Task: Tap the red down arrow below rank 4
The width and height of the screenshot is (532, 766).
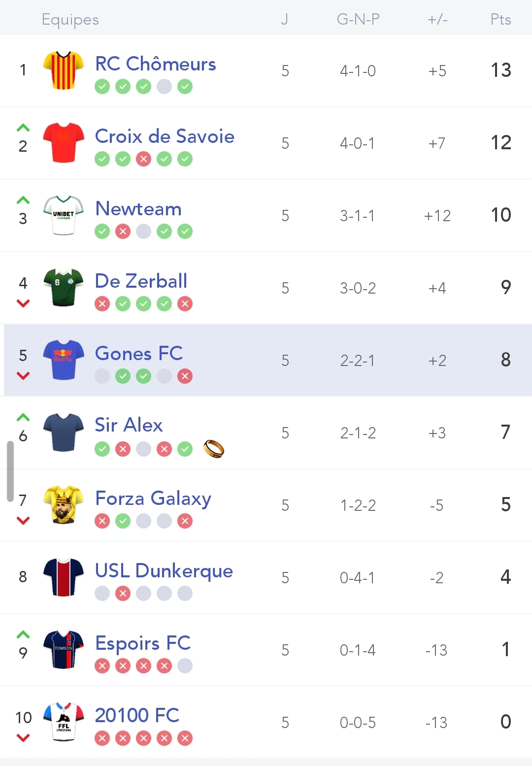Action: pos(23,303)
